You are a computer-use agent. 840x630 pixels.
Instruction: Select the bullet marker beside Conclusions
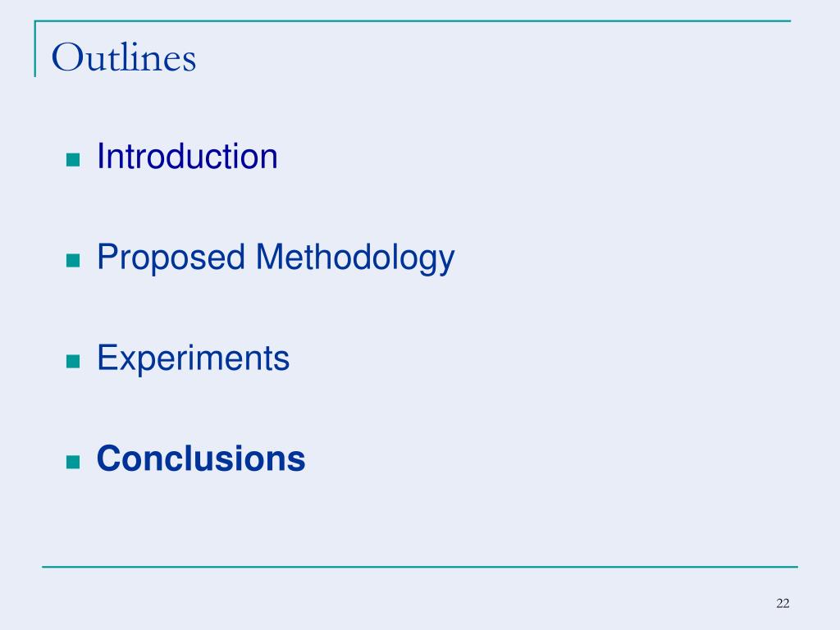tap(73, 462)
